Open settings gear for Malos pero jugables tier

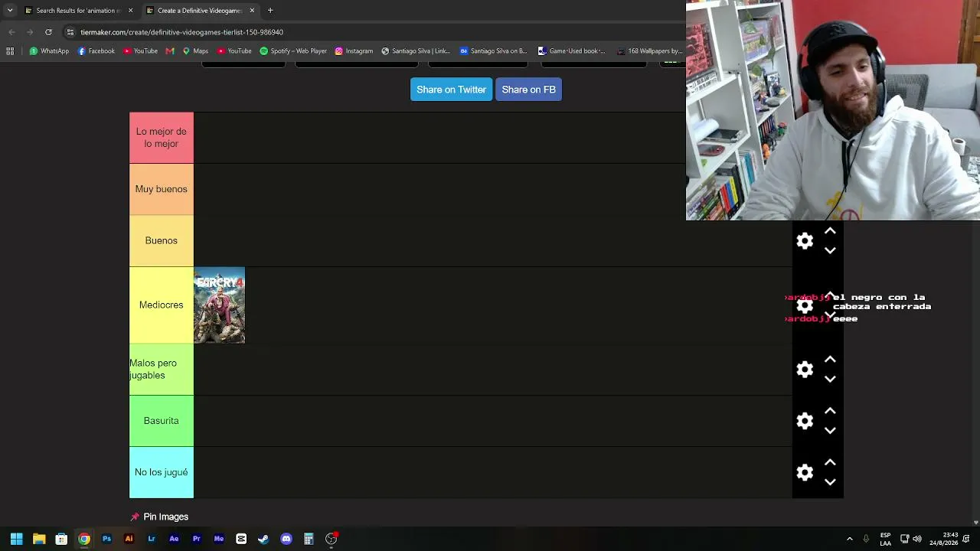pyautogui.click(x=805, y=370)
